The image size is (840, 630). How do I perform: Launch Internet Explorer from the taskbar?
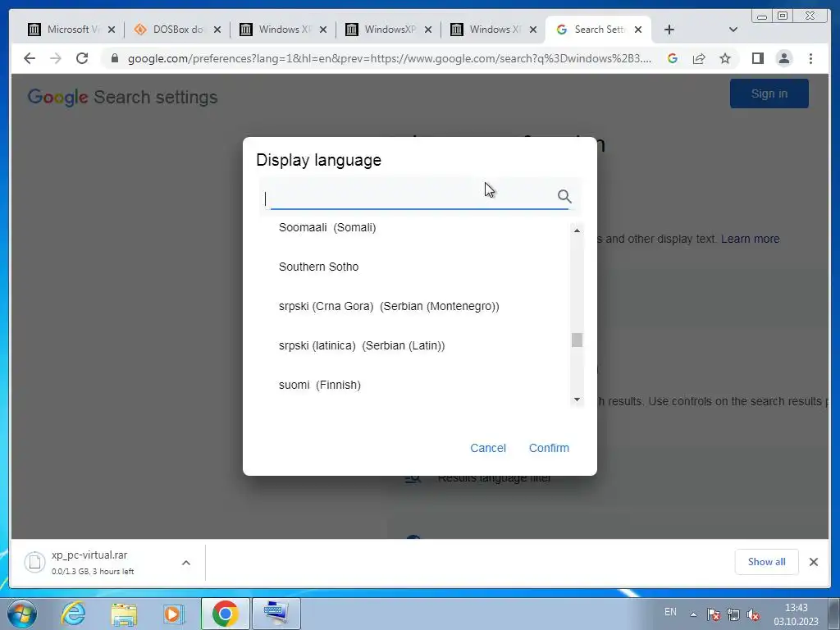(73, 614)
